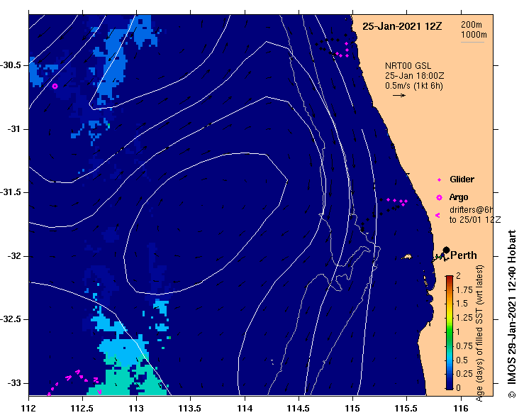This screenshot has height=420, width=524.
Task: Click the Perth city name label
Action: [x=464, y=255]
